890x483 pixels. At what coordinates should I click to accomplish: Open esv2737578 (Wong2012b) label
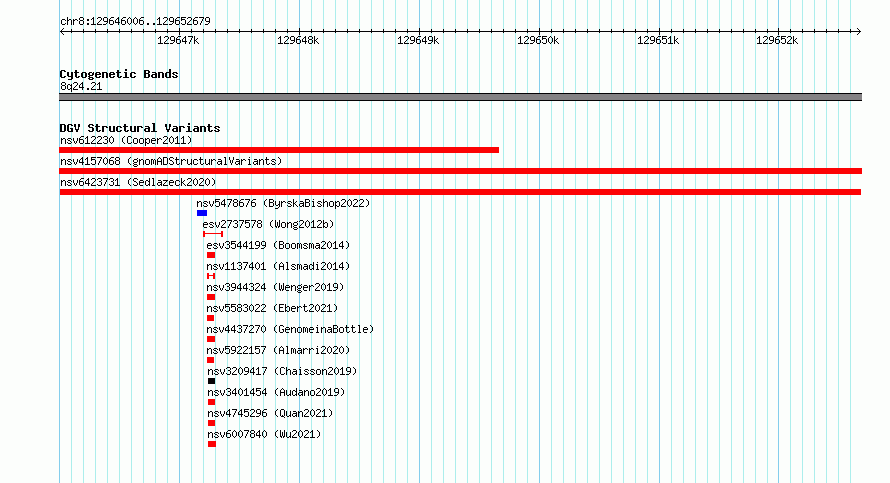(x=268, y=224)
